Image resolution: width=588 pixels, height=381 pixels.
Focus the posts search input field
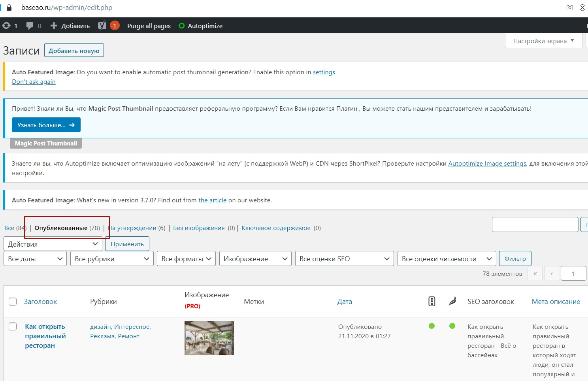tap(535, 224)
